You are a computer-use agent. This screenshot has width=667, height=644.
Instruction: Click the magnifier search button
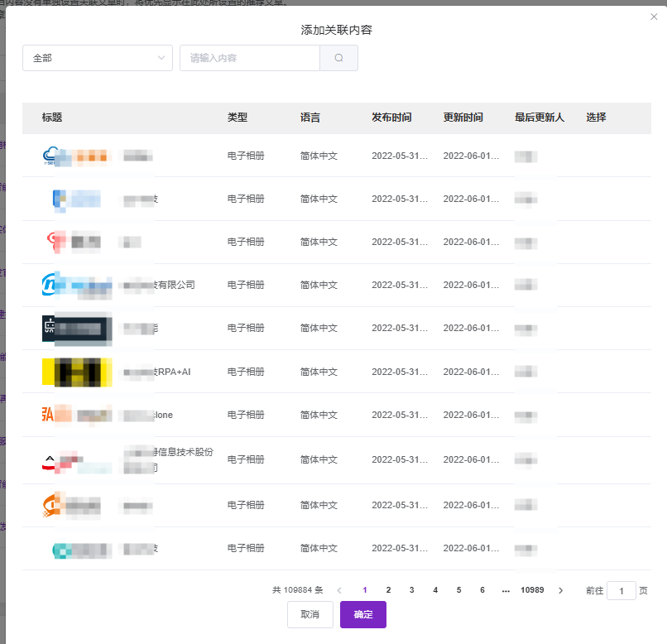coord(338,58)
